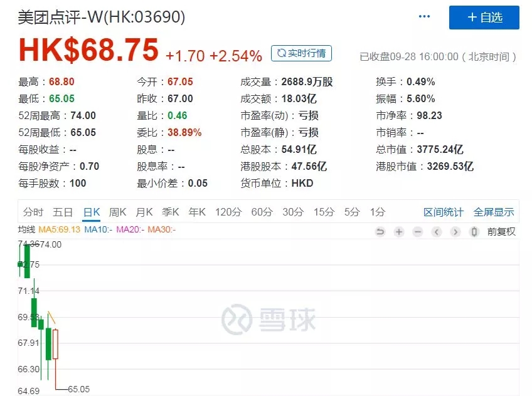Open the three-dots more options menu

424,16
